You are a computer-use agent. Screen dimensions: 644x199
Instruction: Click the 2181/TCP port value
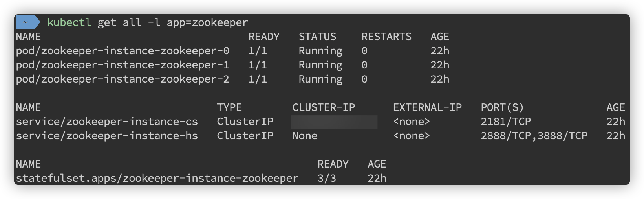click(506, 122)
